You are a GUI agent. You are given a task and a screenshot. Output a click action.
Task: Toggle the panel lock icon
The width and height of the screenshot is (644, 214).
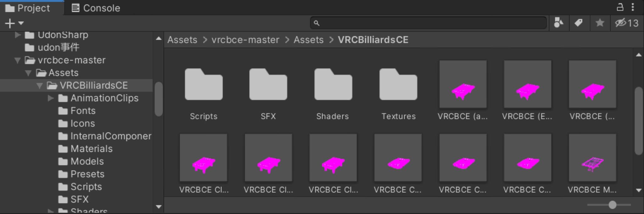click(x=620, y=7)
